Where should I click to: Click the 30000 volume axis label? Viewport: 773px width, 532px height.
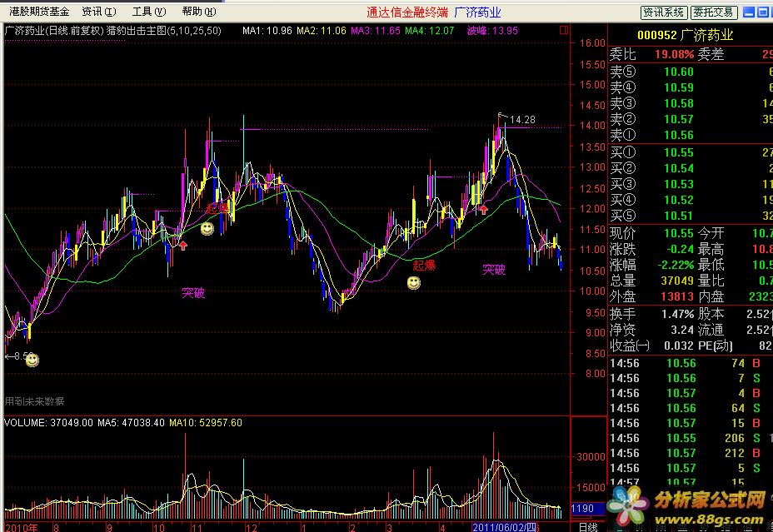click(590, 456)
